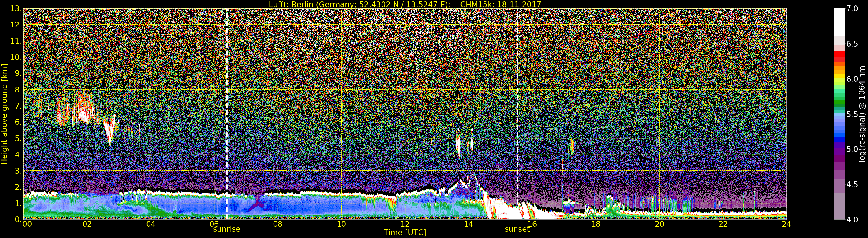Click the time axis tick label '18'
This screenshot has height=238, width=868.
coord(596,224)
